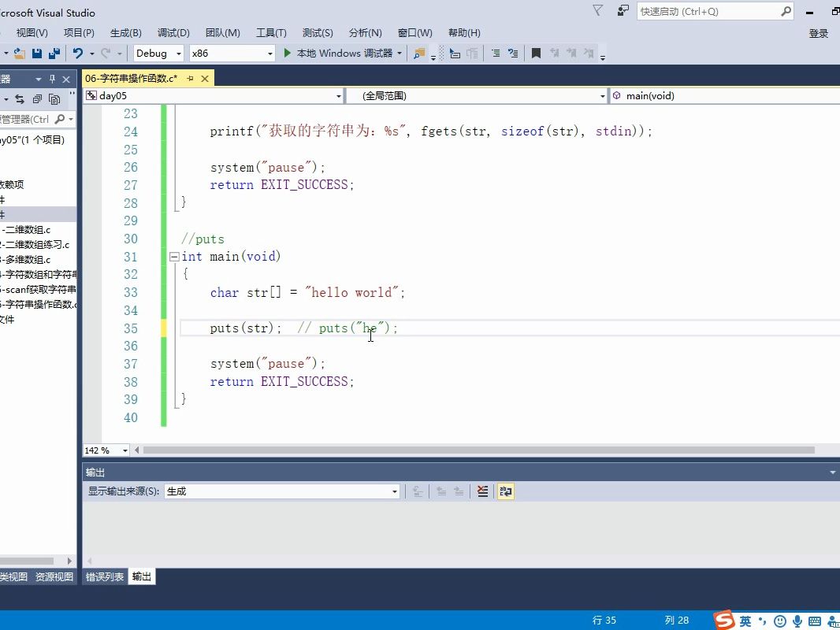Collapse all items in Solution Explorer
Viewport: 840px width, 630px height.
37,99
